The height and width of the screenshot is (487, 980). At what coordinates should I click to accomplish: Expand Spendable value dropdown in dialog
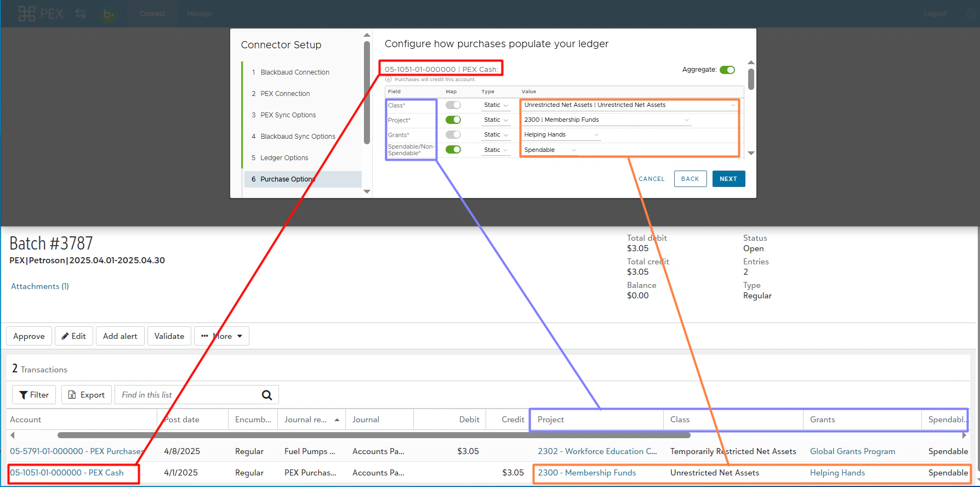click(x=550, y=150)
